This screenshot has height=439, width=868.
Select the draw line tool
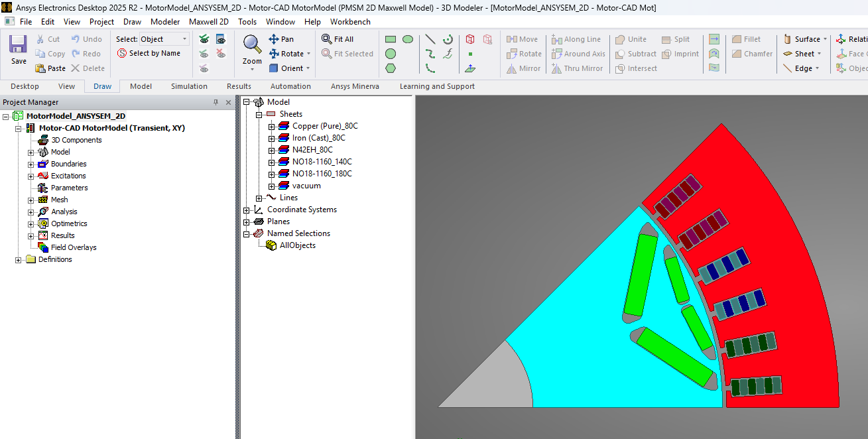point(430,39)
